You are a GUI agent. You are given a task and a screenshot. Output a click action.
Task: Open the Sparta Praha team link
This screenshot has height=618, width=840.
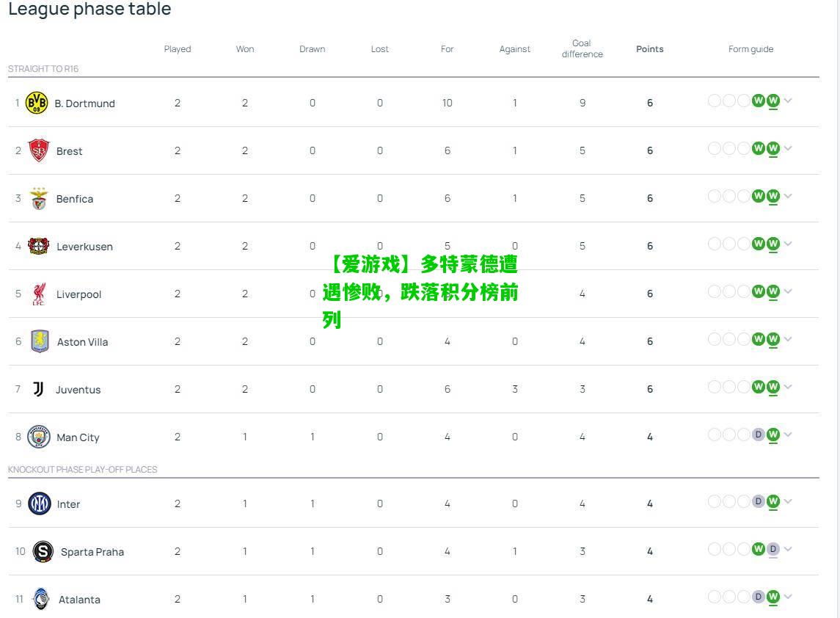(x=92, y=552)
